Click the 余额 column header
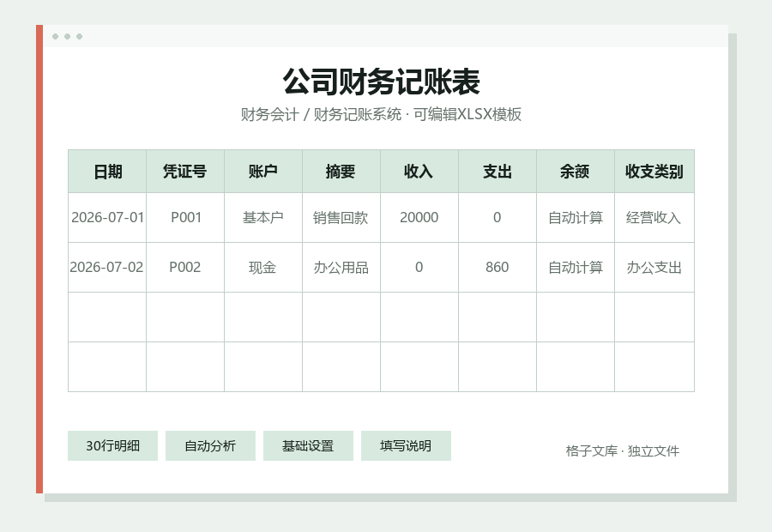 click(x=576, y=172)
